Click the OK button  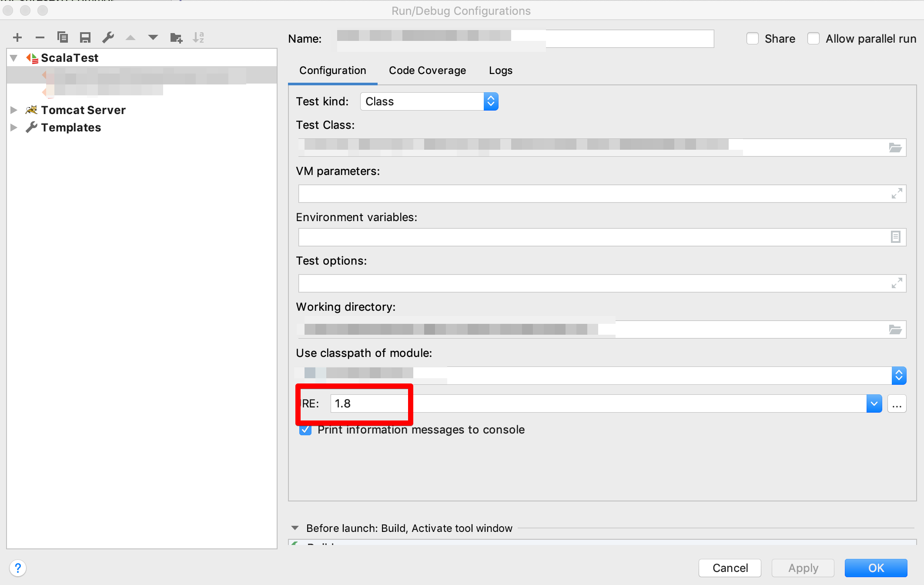876,568
